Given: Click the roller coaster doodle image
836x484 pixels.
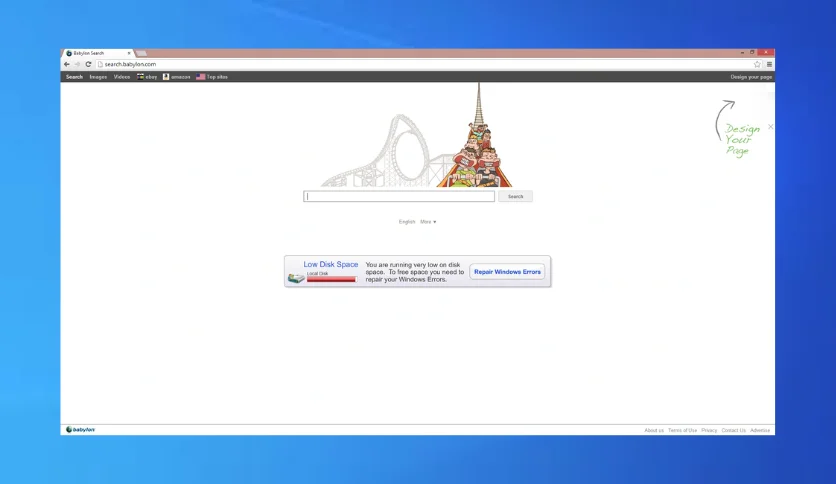Looking at the screenshot, I should pyautogui.click(x=417, y=135).
